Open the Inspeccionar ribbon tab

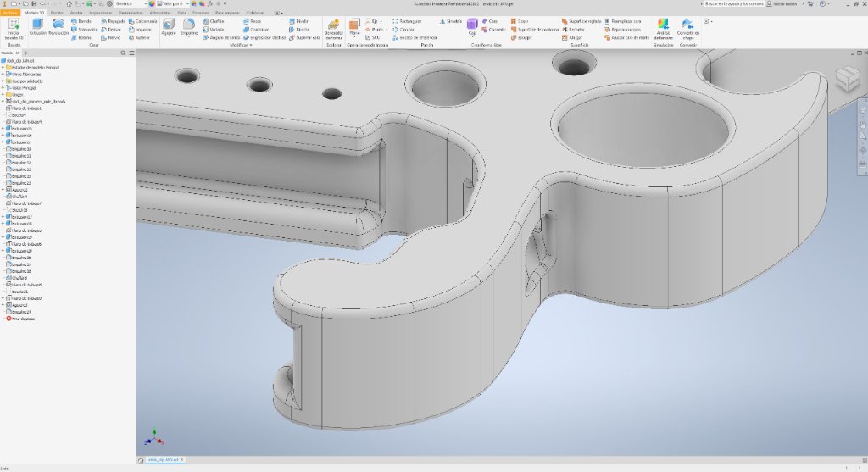pos(100,12)
